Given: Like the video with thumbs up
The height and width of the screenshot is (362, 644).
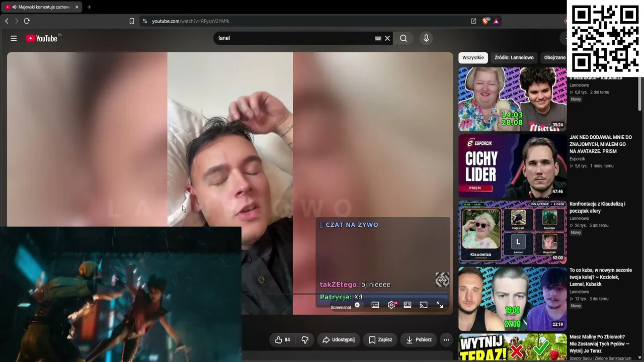Looking at the screenshot, I should (x=282, y=340).
